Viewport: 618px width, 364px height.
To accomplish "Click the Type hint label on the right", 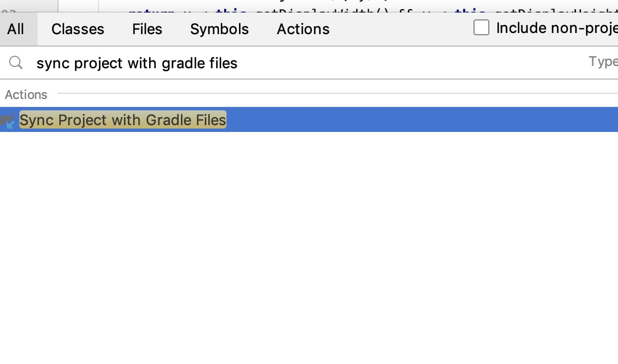I will tap(603, 63).
